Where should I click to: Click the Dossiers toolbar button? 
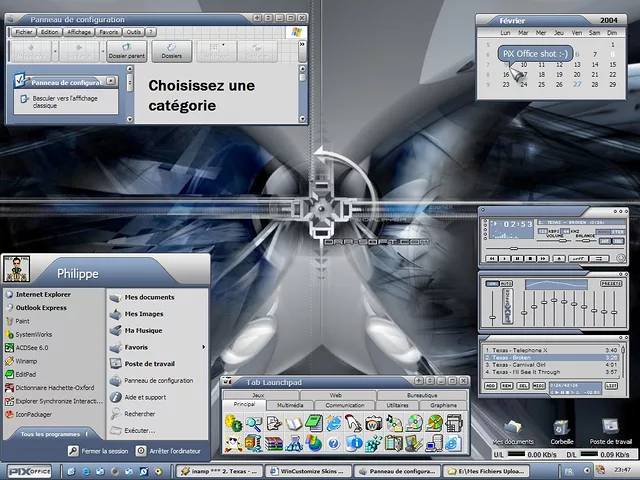click(x=172, y=51)
